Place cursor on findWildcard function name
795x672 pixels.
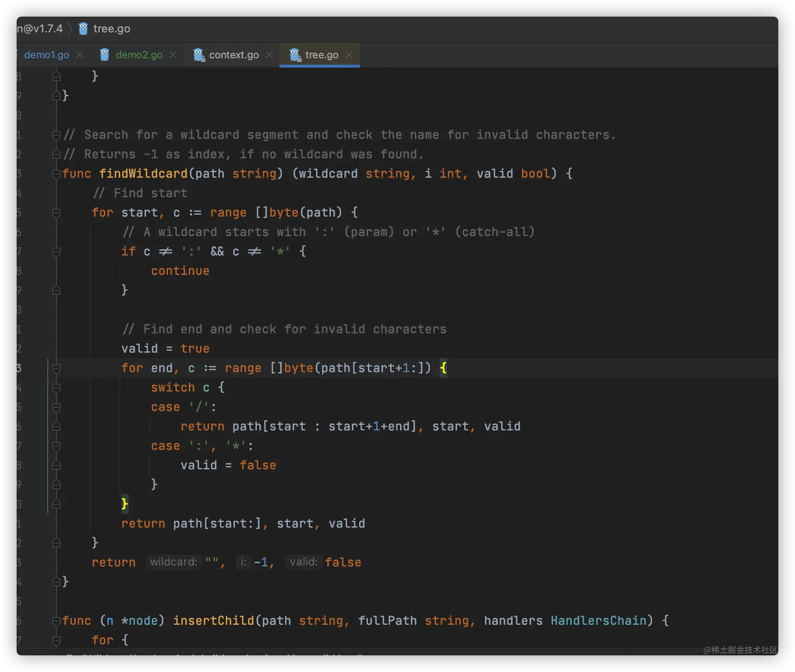pos(143,174)
